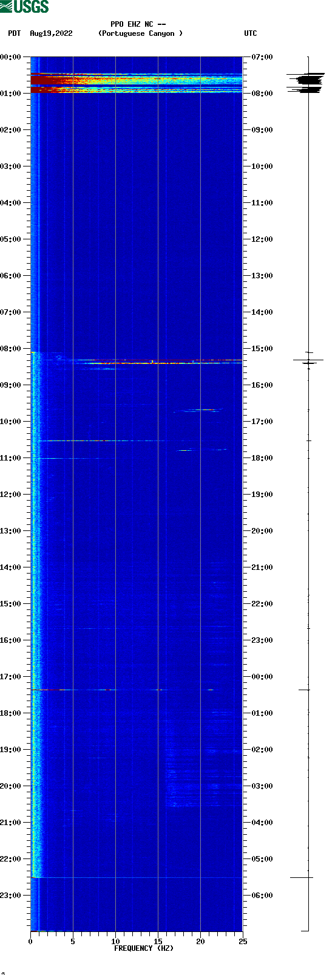The height and width of the screenshot is (980, 335).
Task: Click the Portuguese Canyon label
Action: pos(140,33)
